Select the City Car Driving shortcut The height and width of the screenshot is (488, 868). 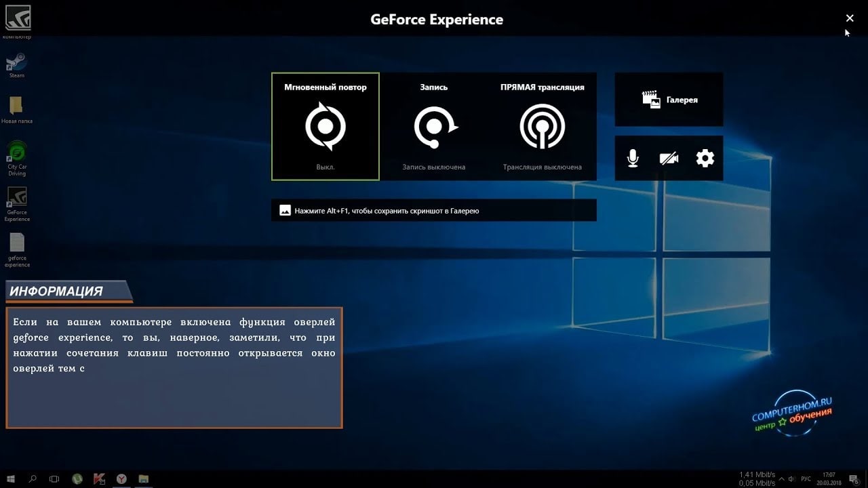(x=16, y=159)
